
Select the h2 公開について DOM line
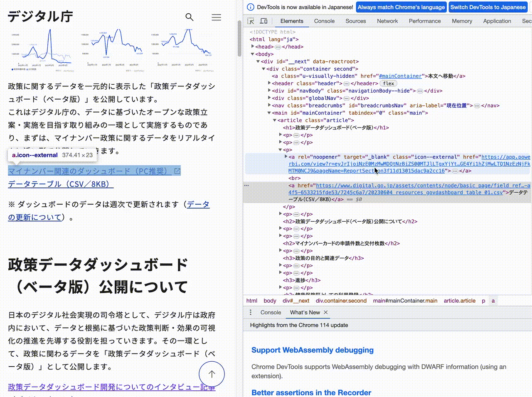click(350, 221)
